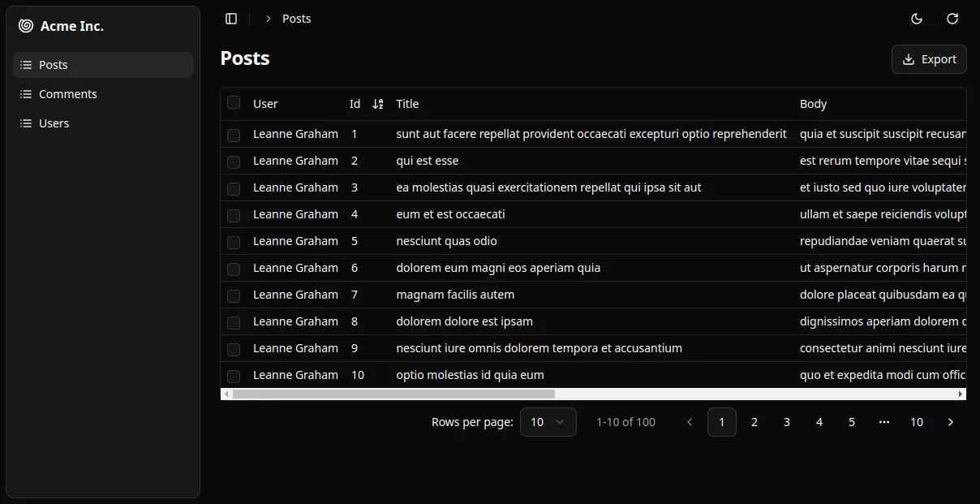Image resolution: width=980 pixels, height=504 pixels.
Task: Click the refresh icon in top bar
Action: click(x=952, y=19)
